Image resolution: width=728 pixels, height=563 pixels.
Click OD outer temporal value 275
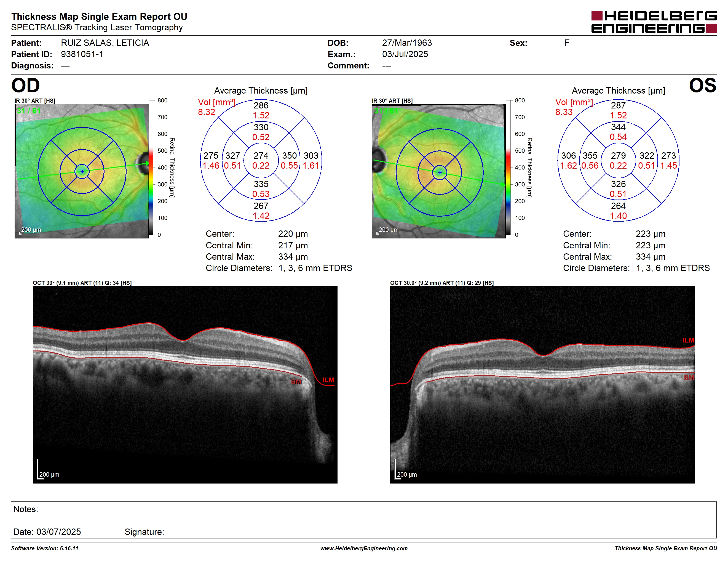[211, 156]
